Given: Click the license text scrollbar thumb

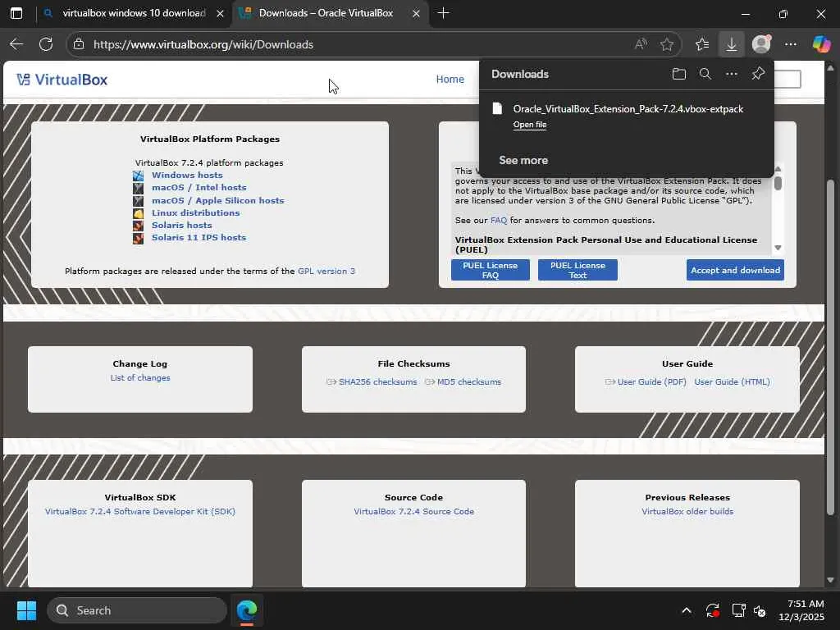Looking at the screenshot, I should [778, 183].
